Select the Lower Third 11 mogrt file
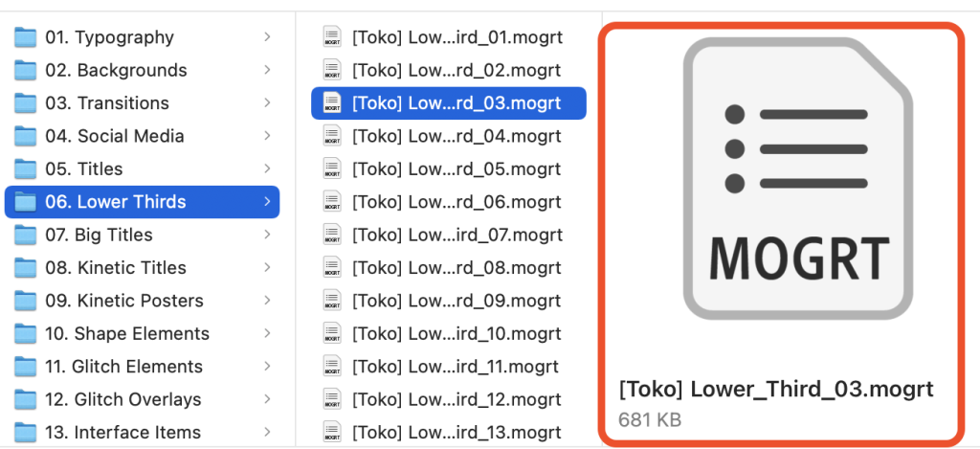This screenshot has width=980, height=449. point(456,367)
